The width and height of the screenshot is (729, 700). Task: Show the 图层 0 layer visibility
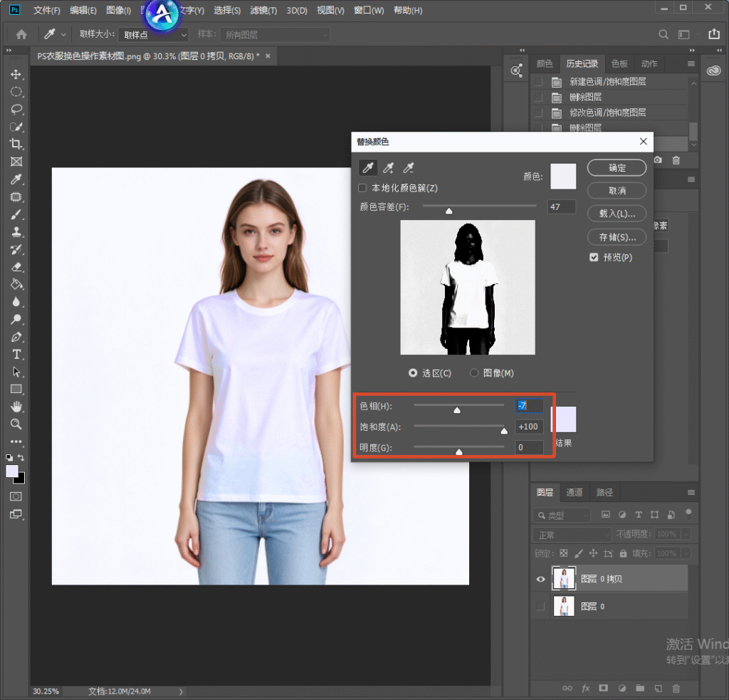click(x=540, y=607)
